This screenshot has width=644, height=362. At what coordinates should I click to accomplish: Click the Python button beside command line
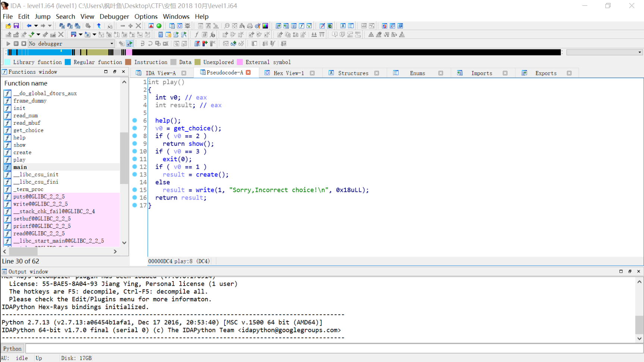12,349
